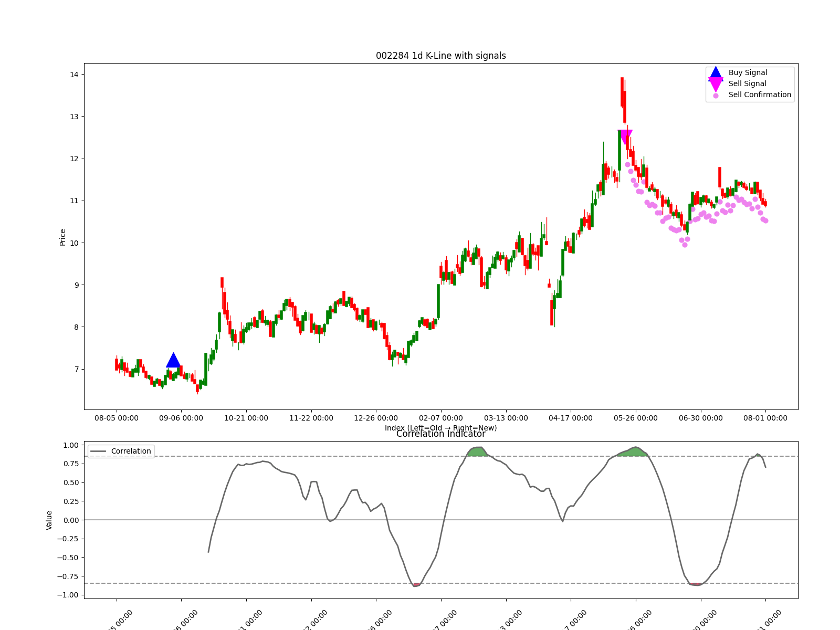This screenshot has height=630, width=840.
Task: Click the price tick label 13
Action: point(74,117)
